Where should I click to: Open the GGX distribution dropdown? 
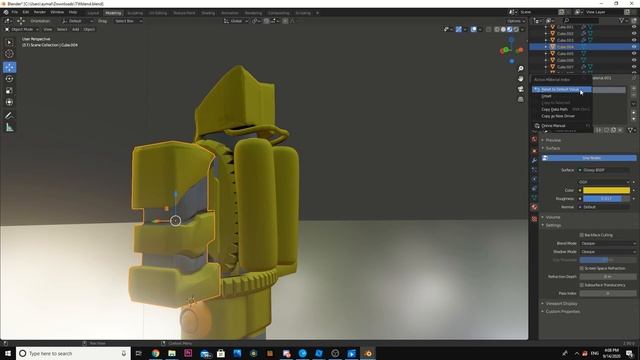tap(604, 182)
